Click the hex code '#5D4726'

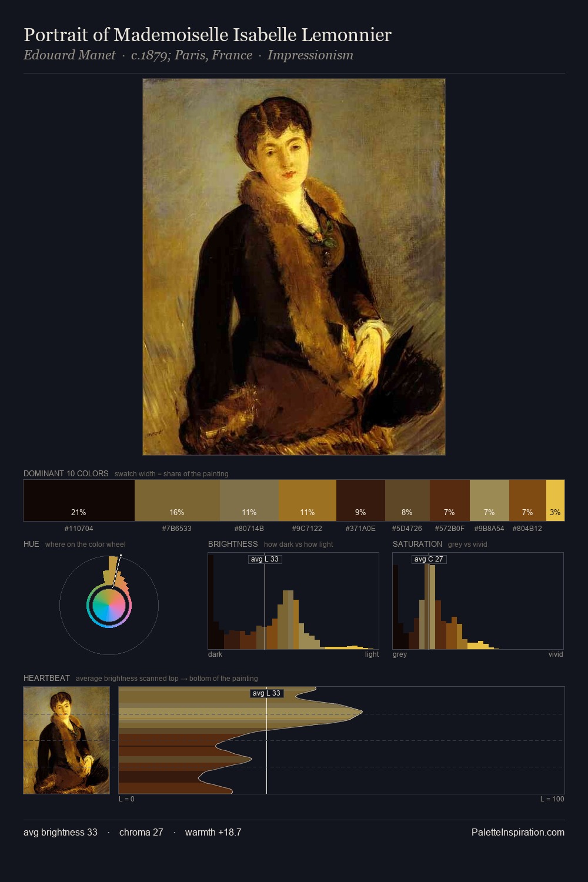point(407,529)
